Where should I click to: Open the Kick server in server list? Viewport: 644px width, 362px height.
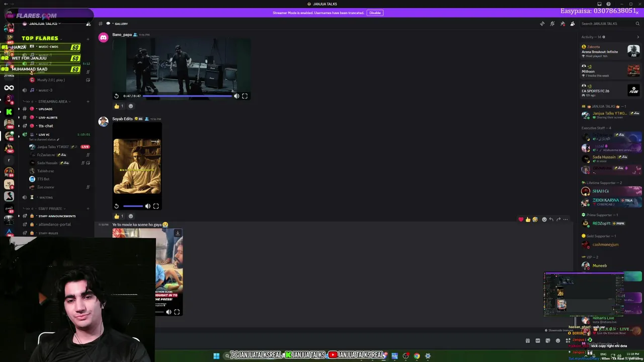(9, 112)
